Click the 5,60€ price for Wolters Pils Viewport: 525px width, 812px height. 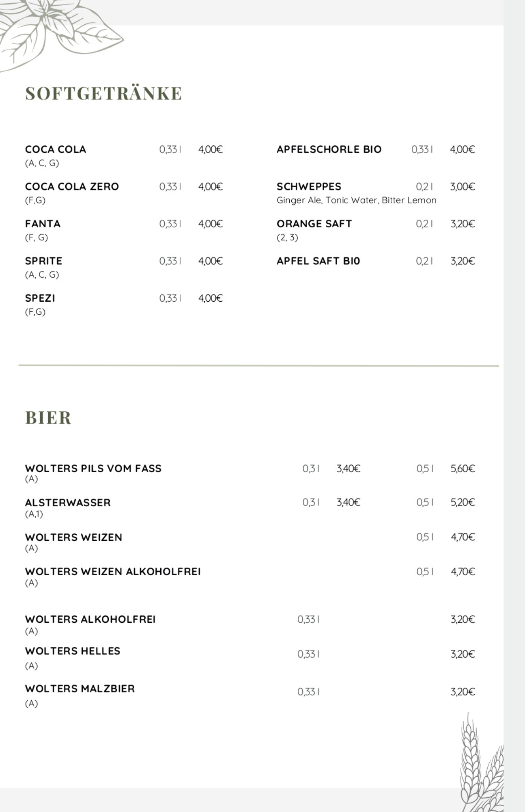tap(463, 469)
